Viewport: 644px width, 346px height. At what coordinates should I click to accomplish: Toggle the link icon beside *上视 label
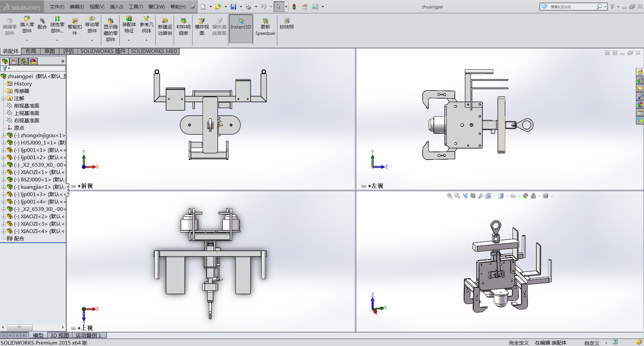tap(73, 329)
